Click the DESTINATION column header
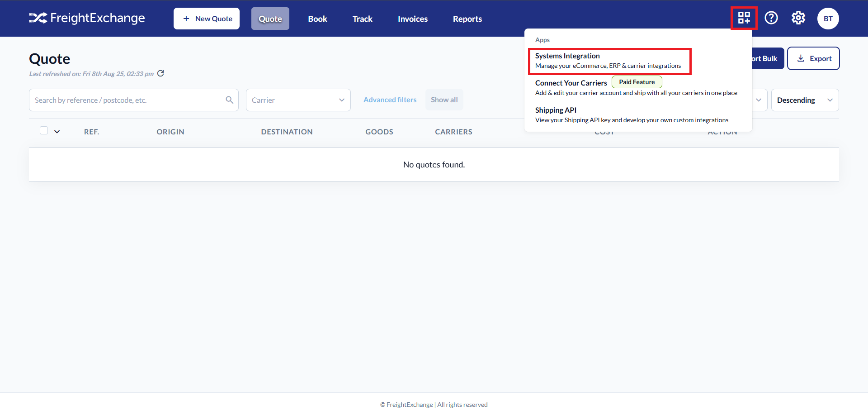The image size is (868, 415). 287,132
